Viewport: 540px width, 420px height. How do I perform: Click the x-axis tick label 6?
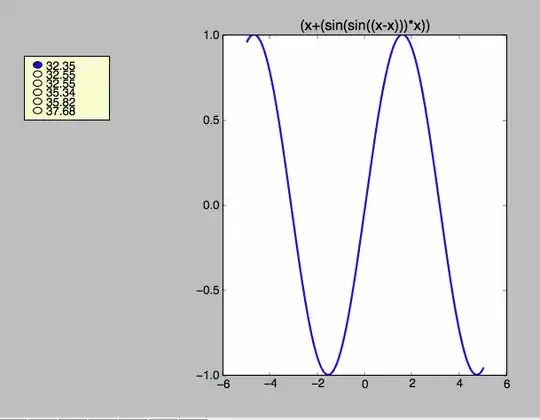tap(507, 384)
